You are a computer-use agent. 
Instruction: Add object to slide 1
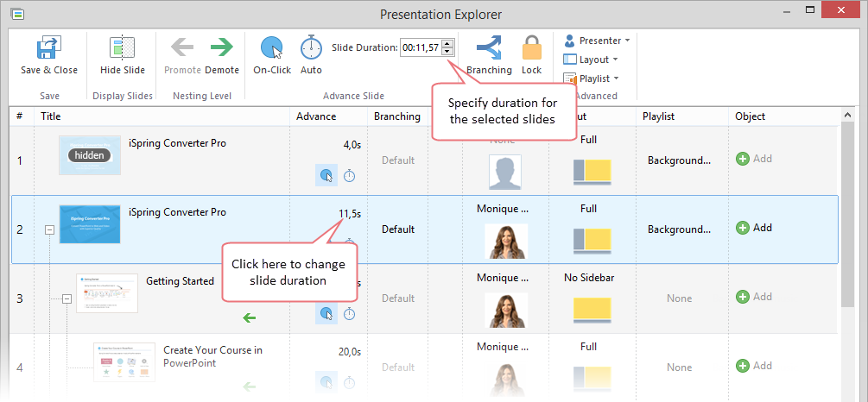coord(754,159)
